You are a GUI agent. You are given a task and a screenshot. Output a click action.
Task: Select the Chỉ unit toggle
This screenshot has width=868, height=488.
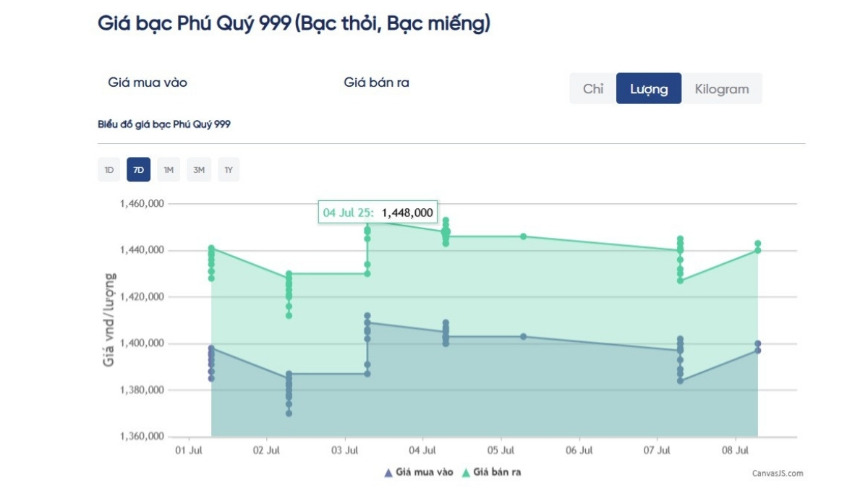(x=593, y=89)
